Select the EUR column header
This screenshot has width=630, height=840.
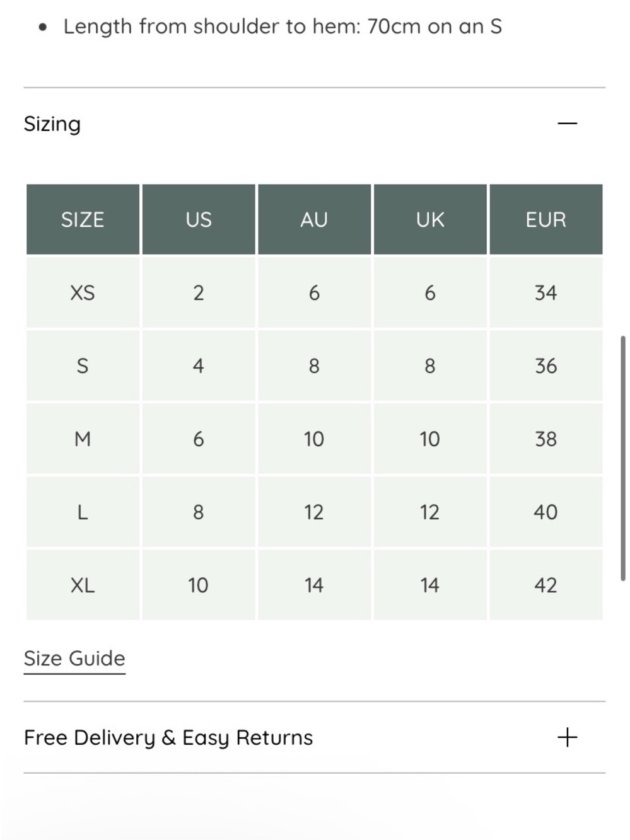(546, 219)
